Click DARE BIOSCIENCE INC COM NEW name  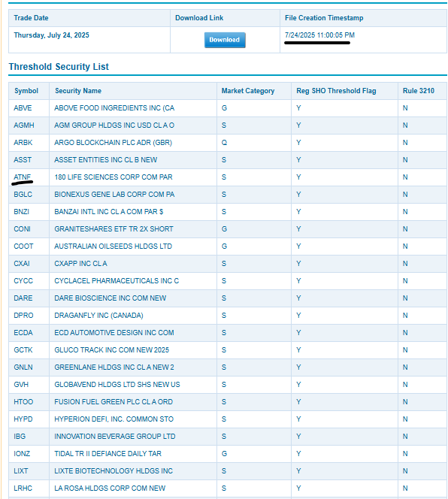tap(110, 298)
